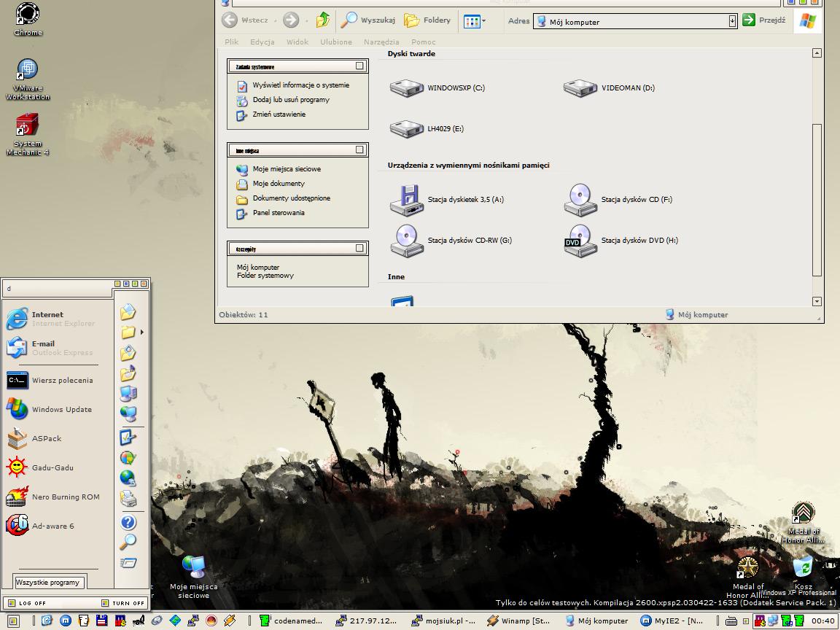The image size is (840, 630).
Task: Collapse the Inne miejsca panel
Action: point(359,150)
